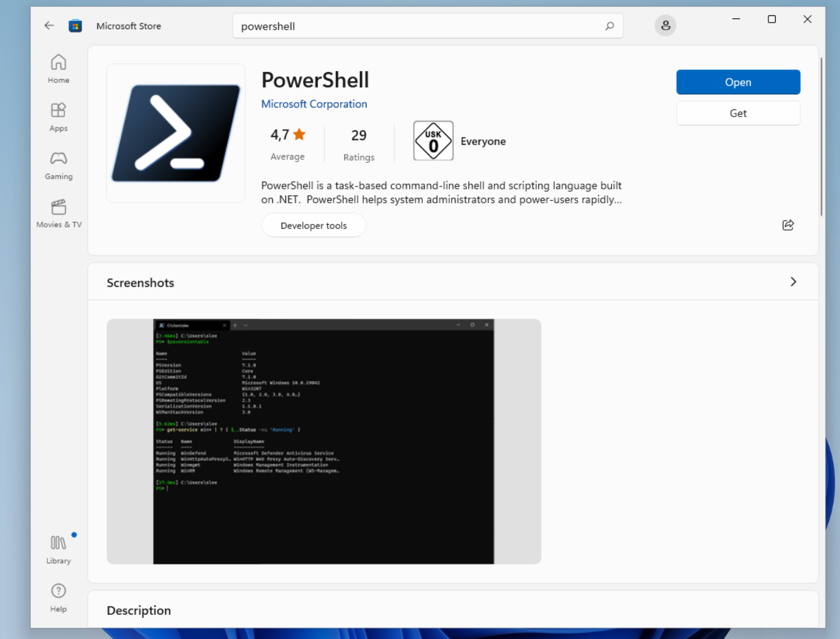The width and height of the screenshot is (840, 639).
Task: Click the 4,7 average rating star
Action: tap(299, 134)
